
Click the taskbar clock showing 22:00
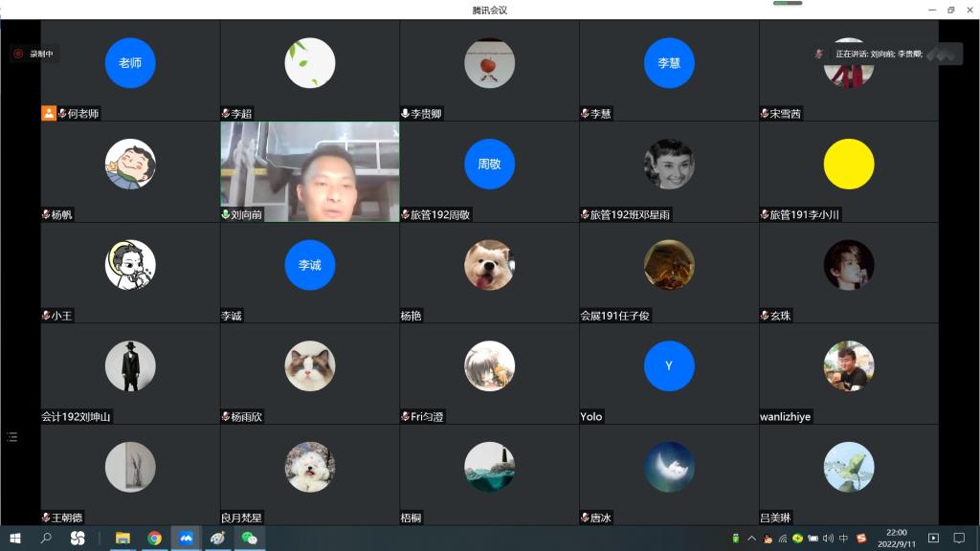(897, 538)
